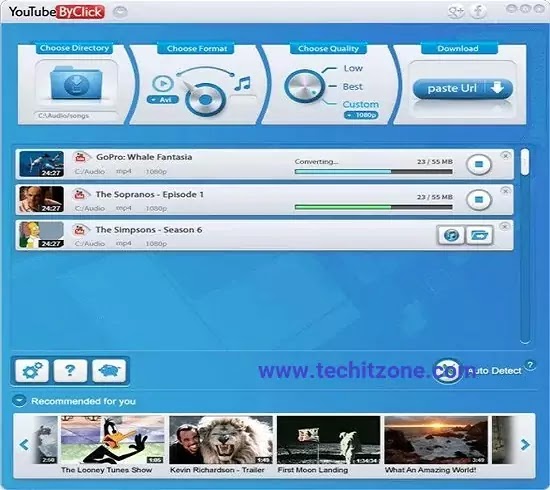
Task: Click the Google Plus share icon
Action: pyautogui.click(x=456, y=12)
